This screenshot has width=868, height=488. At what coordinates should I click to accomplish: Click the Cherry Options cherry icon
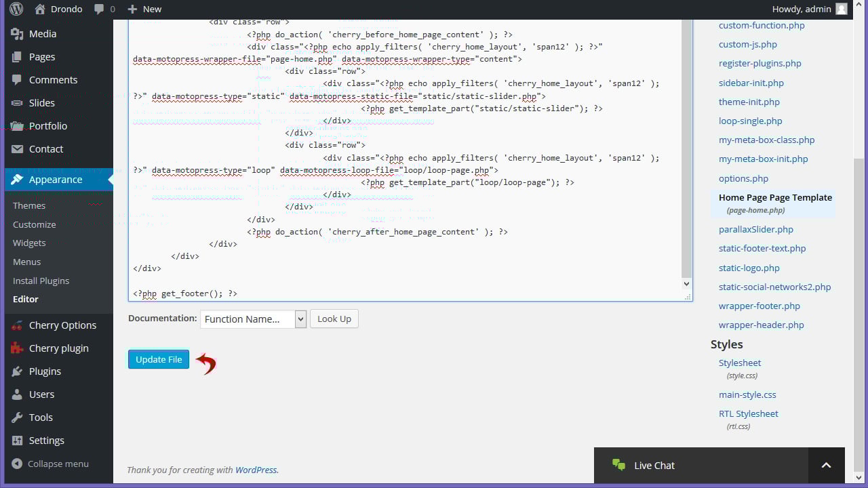[17, 325]
